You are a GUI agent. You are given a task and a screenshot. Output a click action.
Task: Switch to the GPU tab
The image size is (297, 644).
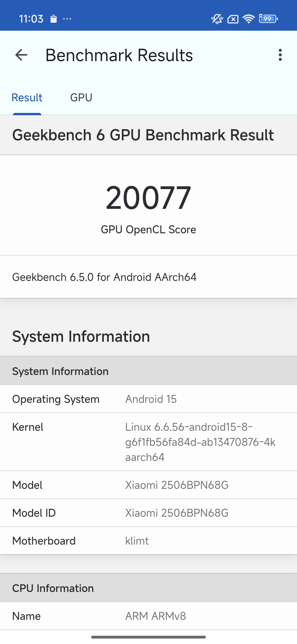coord(81,98)
